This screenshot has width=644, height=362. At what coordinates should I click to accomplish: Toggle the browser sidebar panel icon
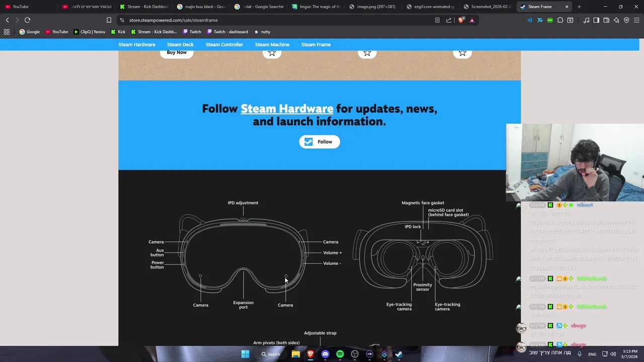(x=596, y=20)
